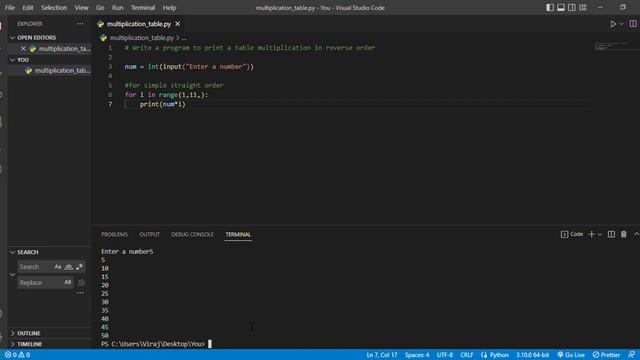Select the TERMINAL panel tab
Screen dimensions: 640x360
238,234
